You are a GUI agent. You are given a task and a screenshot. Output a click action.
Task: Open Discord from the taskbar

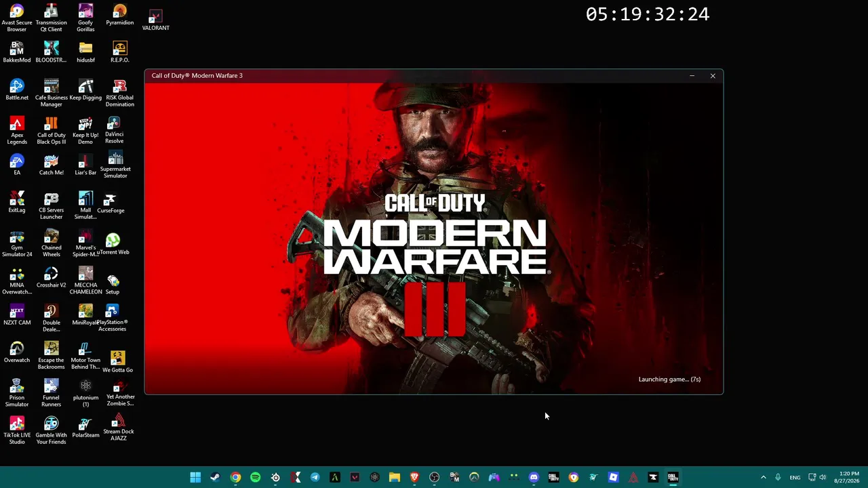[x=534, y=477]
